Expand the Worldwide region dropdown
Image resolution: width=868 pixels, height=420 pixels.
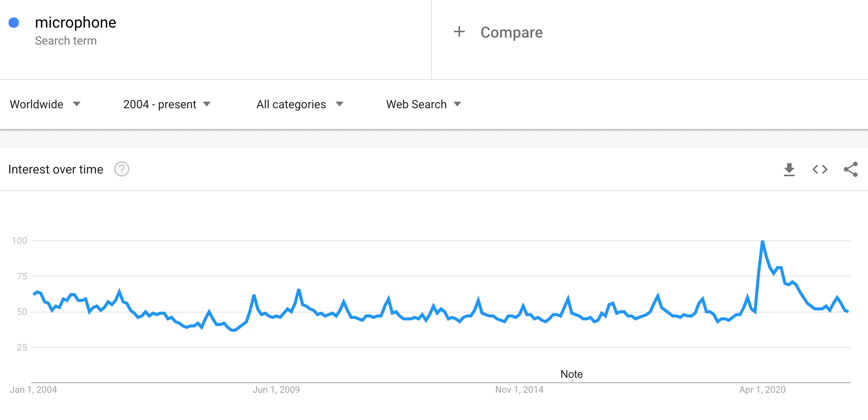coord(45,104)
